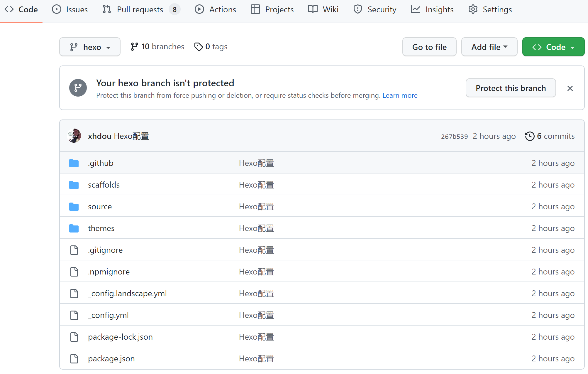Click the xhdou user avatar
The width and height of the screenshot is (588, 374).
click(x=74, y=136)
